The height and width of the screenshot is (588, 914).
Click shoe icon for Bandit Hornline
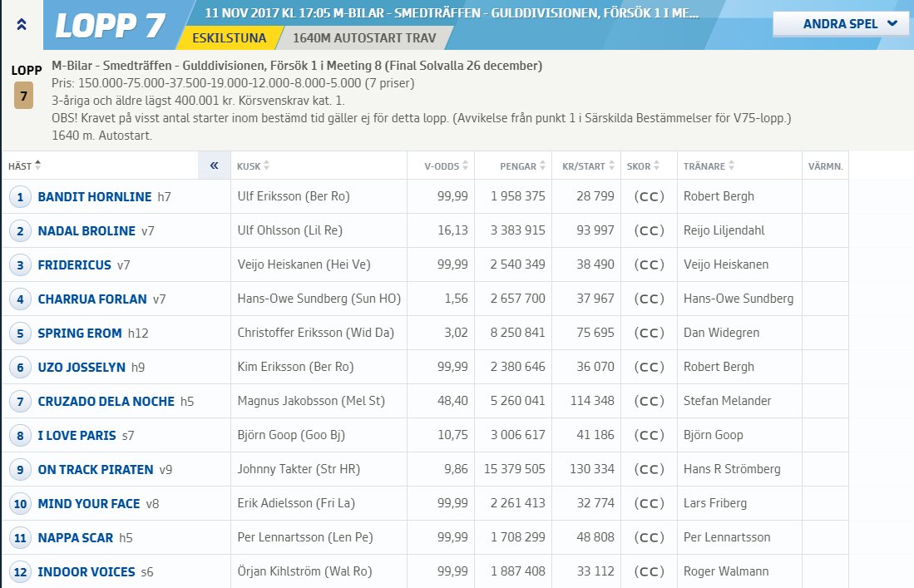click(x=649, y=197)
